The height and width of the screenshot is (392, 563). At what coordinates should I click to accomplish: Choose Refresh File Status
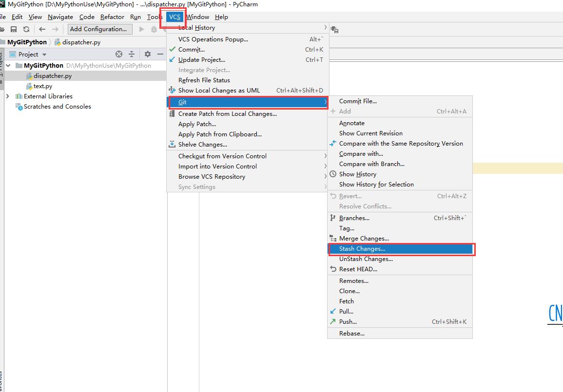[248, 80]
